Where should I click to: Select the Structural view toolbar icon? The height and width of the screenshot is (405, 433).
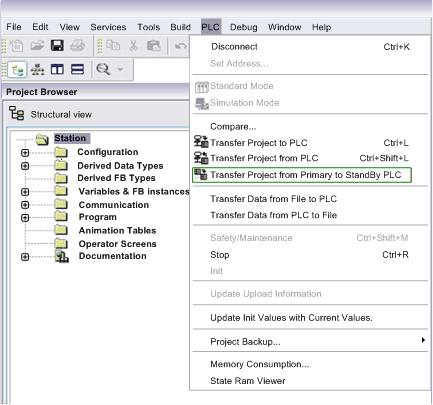click(17, 70)
